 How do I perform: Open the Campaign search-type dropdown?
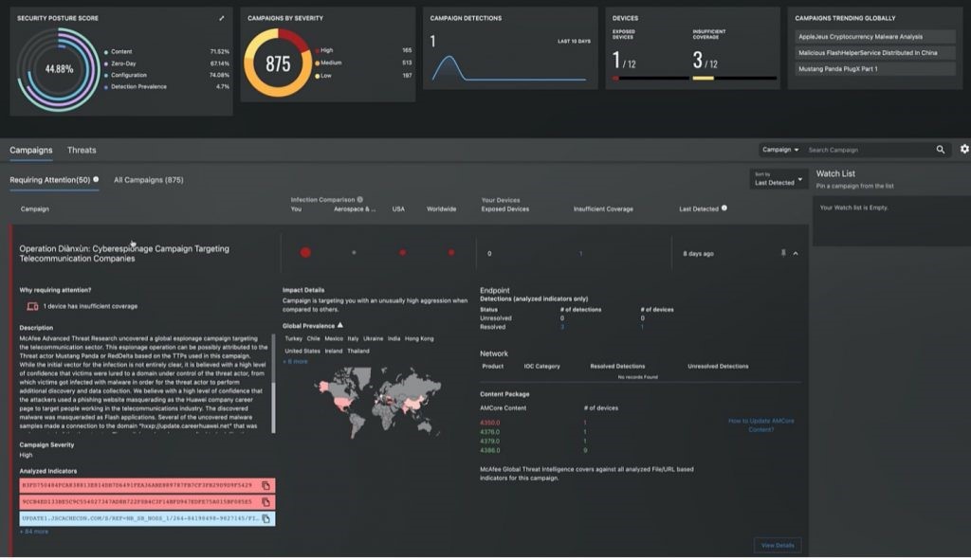point(779,150)
